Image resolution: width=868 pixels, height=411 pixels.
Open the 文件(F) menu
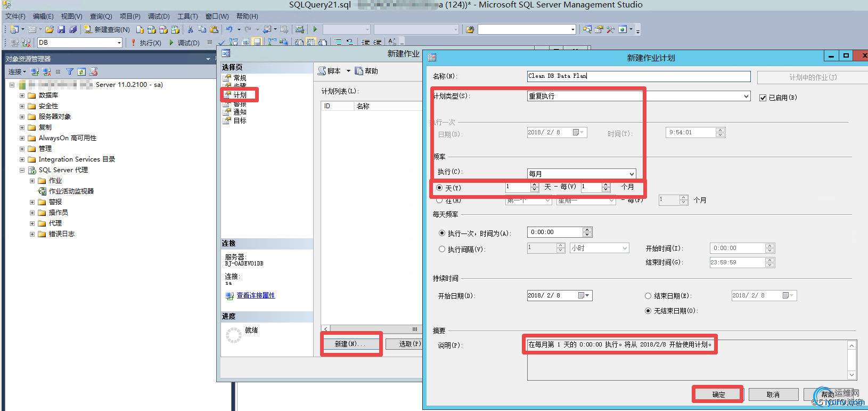[x=15, y=17]
